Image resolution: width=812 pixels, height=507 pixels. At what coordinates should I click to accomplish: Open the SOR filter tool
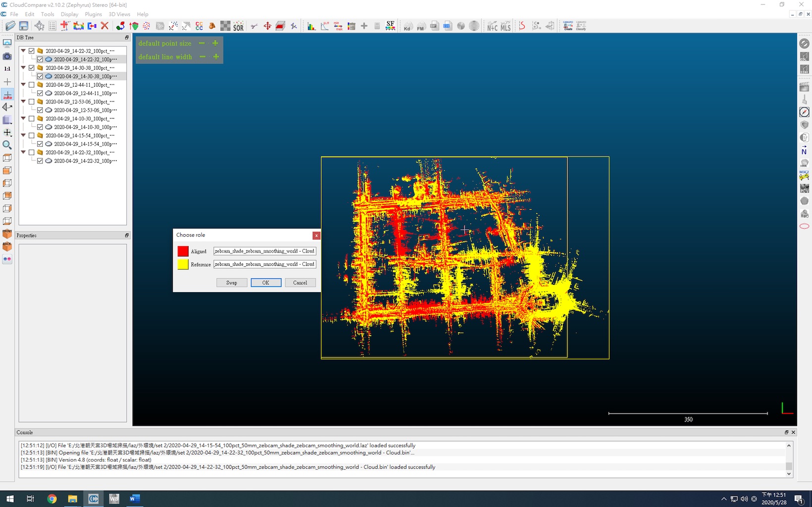pos(238,26)
